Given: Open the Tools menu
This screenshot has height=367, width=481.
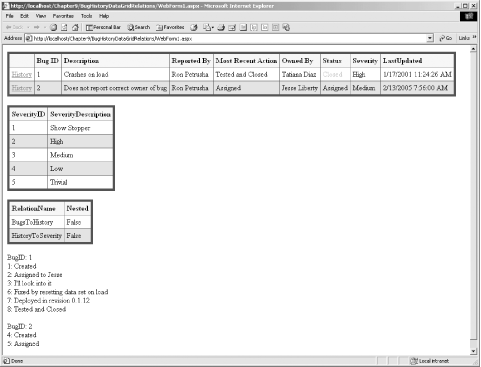Looking at the screenshot, I should (x=86, y=16).
